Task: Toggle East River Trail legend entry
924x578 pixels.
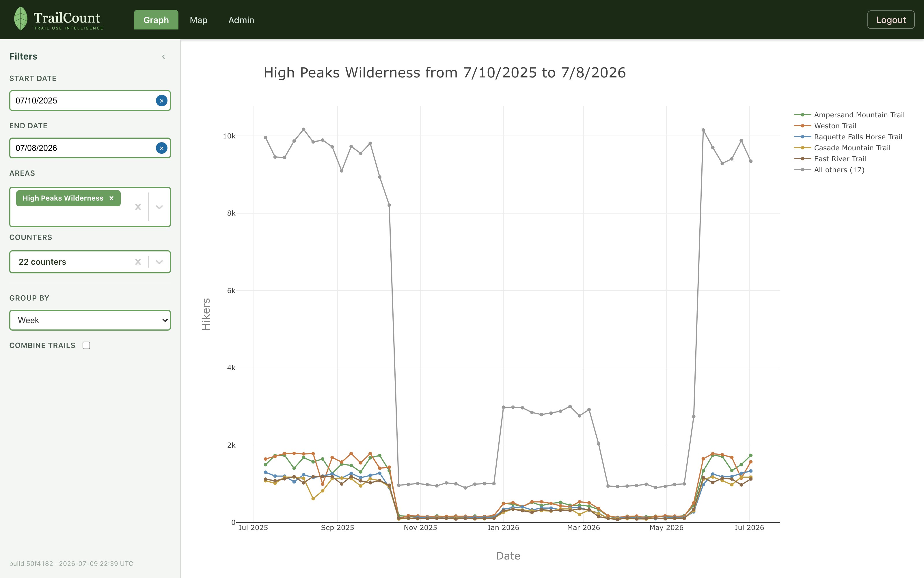Action: tap(830, 159)
